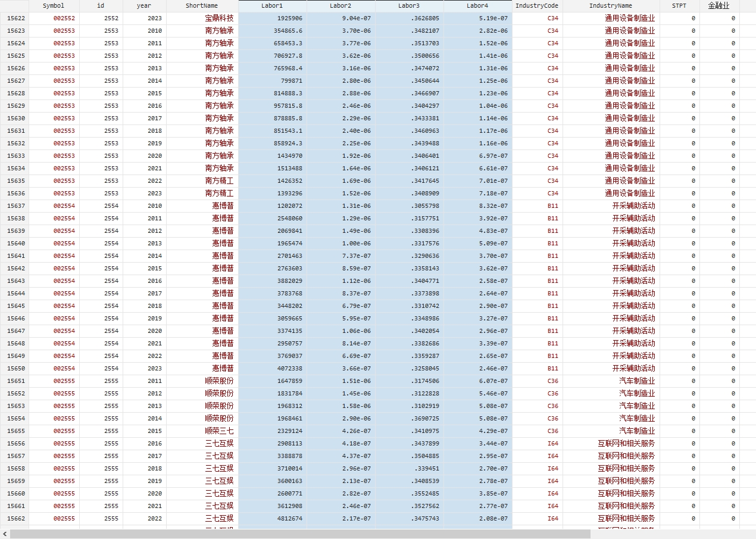Click ShortName 南方精工 in row 15635
The height and width of the screenshot is (539, 756).
219,181
